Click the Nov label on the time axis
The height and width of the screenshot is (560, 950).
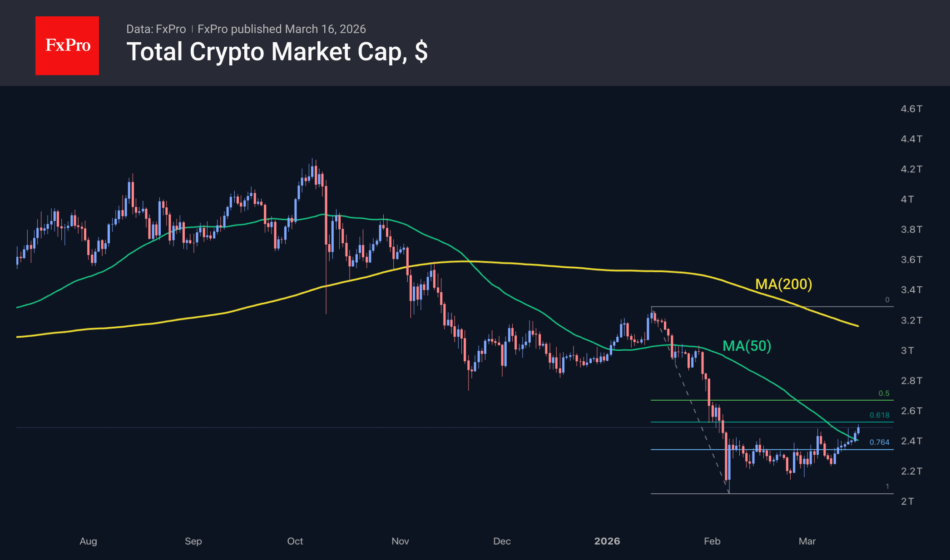point(400,541)
